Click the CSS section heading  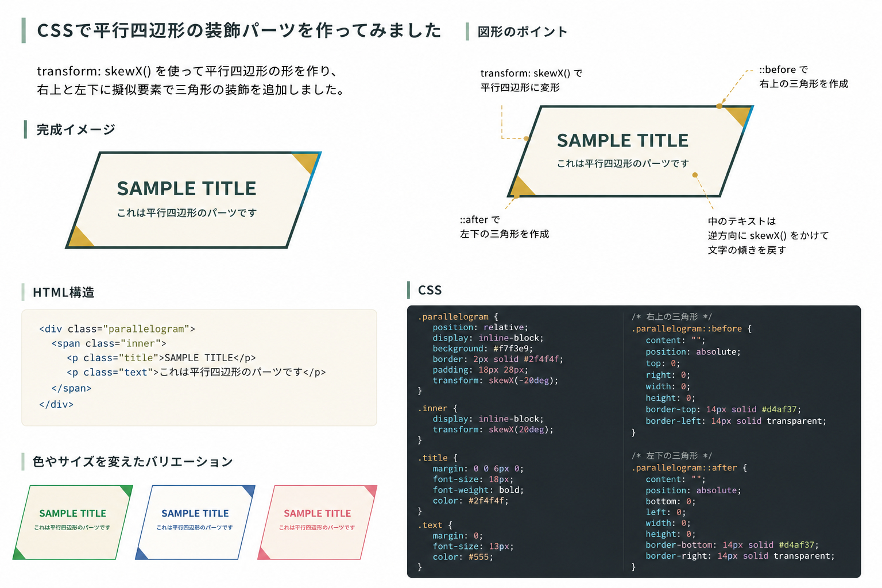[x=430, y=290]
